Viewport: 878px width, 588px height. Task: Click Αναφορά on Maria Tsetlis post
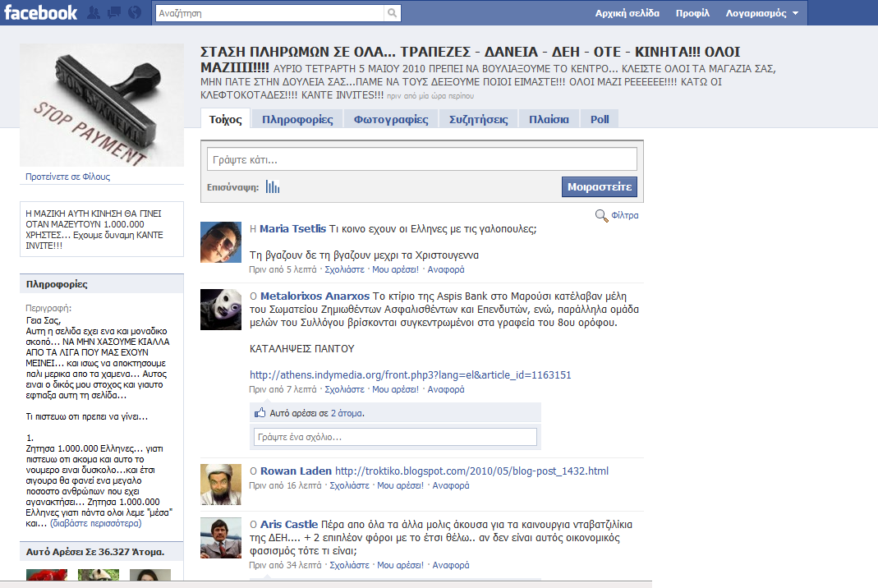(446, 270)
